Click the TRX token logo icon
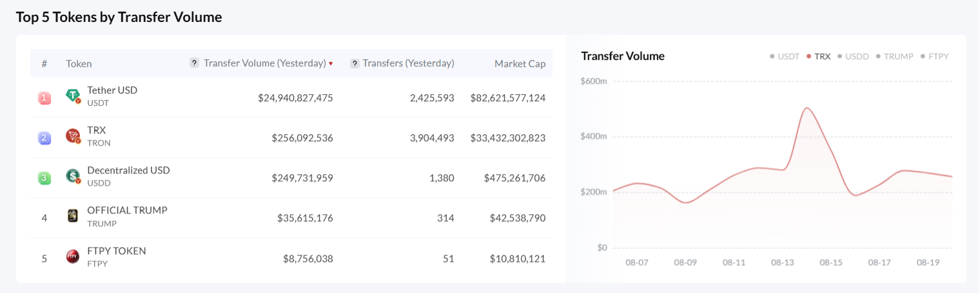 click(x=73, y=136)
